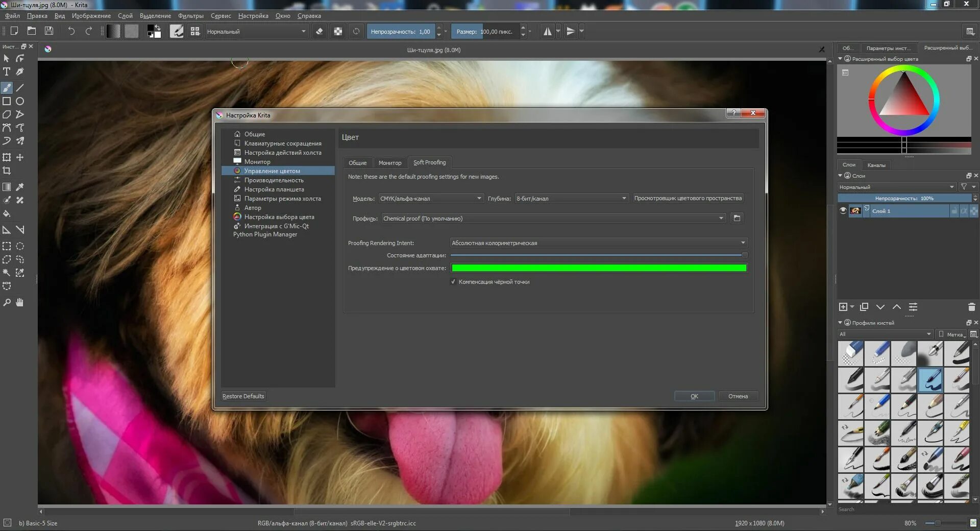Hide Слой 1 with eye icon
Viewport: 980px width, 531px height.
(843, 210)
